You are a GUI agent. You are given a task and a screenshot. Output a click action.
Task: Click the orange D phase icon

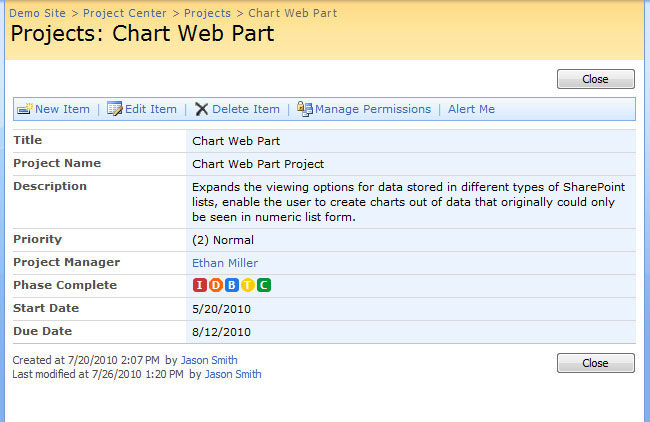215,286
